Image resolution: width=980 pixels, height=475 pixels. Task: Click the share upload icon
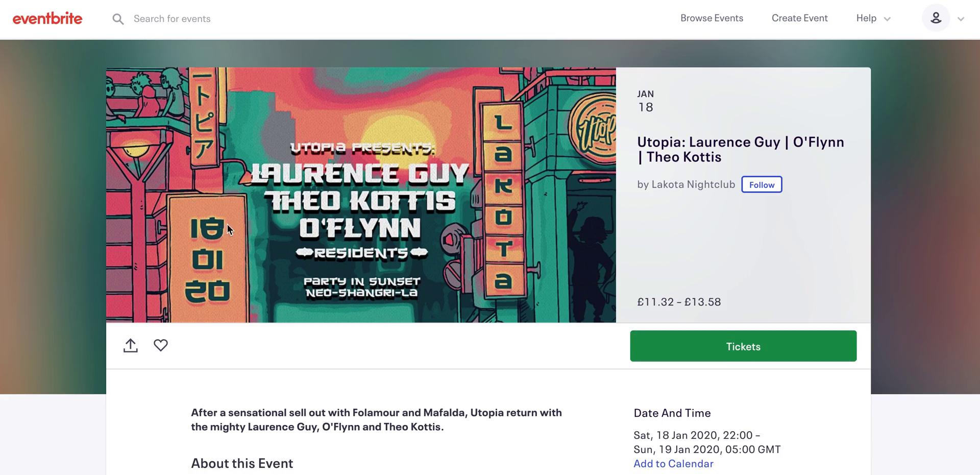pyautogui.click(x=131, y=346)
